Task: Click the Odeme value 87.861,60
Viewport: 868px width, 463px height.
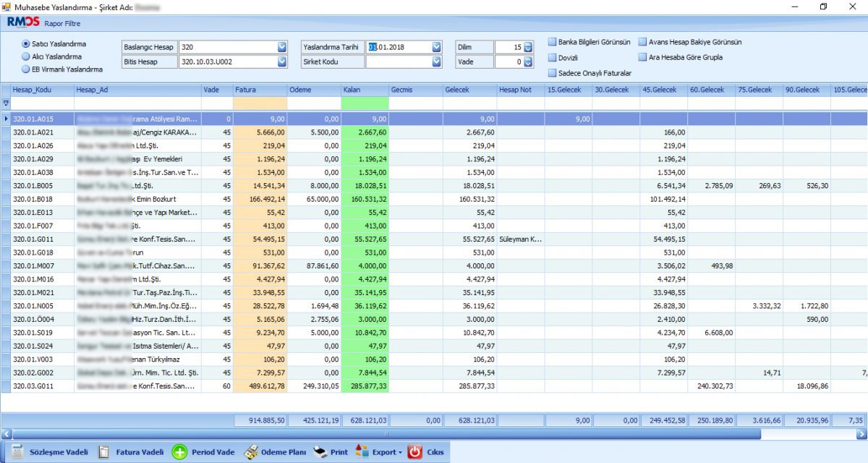Action: point(322,266)
